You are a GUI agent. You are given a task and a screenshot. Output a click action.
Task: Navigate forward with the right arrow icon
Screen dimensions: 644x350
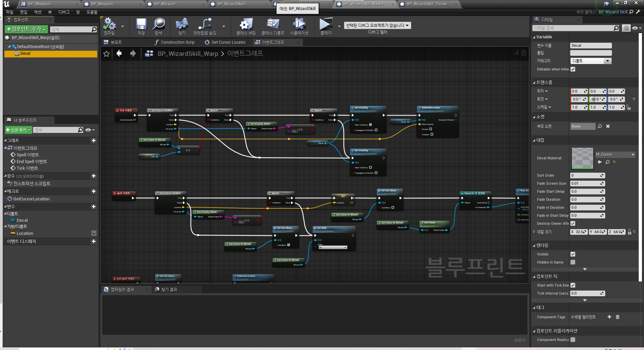point(133,53)
